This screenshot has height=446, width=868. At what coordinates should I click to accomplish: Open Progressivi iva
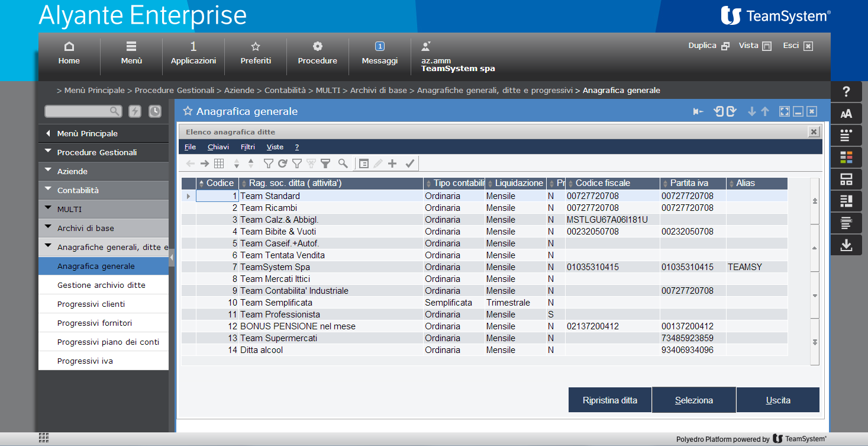[104, 361]
